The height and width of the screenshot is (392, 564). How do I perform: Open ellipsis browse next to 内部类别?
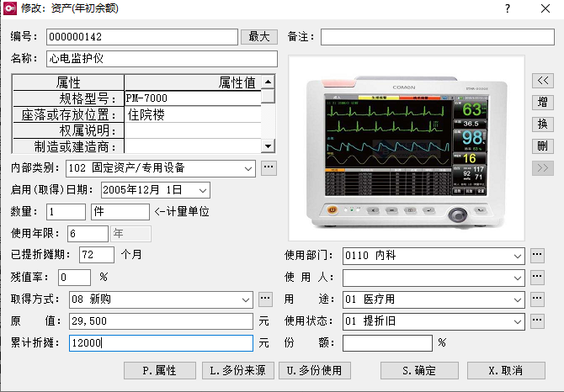point(269,168)
